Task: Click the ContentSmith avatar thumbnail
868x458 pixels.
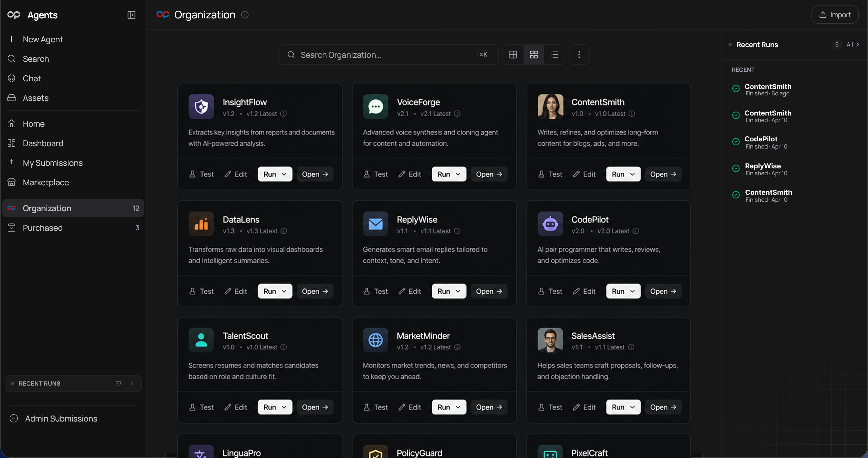Action: pyautogui.click(x=550, y=107)
